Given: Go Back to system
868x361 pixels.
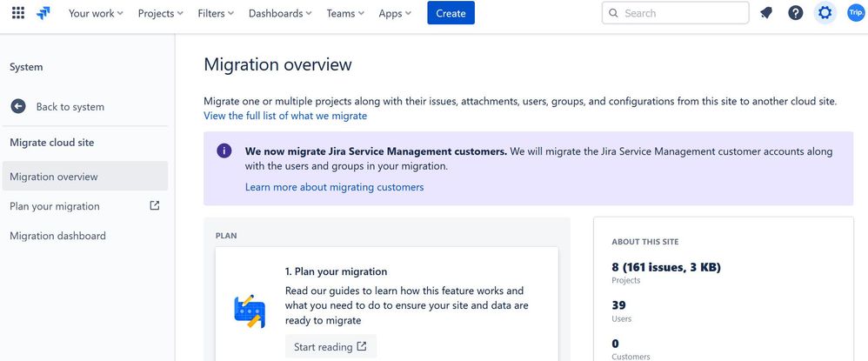Looking at the screenshot, I should 70,107.
